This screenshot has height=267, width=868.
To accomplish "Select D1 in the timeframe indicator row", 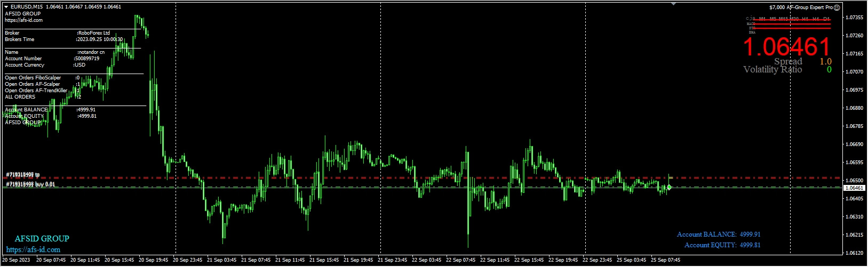I will point(826,19).
